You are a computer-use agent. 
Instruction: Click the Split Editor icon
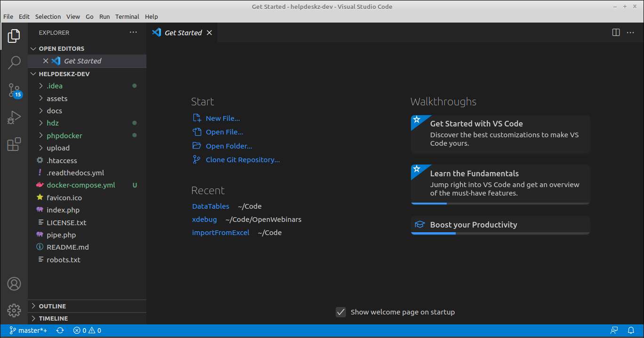pyautogui.click(x=616, y=32)
